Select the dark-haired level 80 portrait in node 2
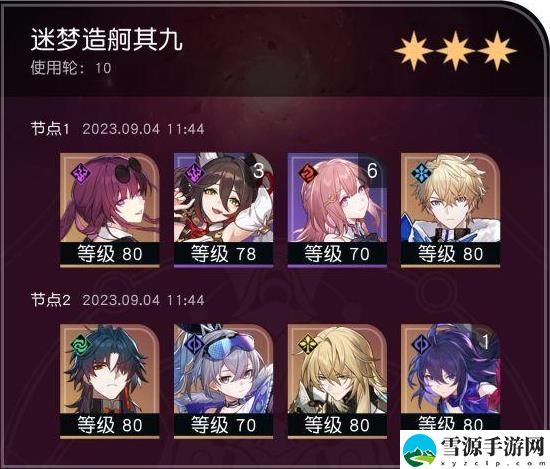The width and height of the screenshot is (550, 469). point(110,381)
